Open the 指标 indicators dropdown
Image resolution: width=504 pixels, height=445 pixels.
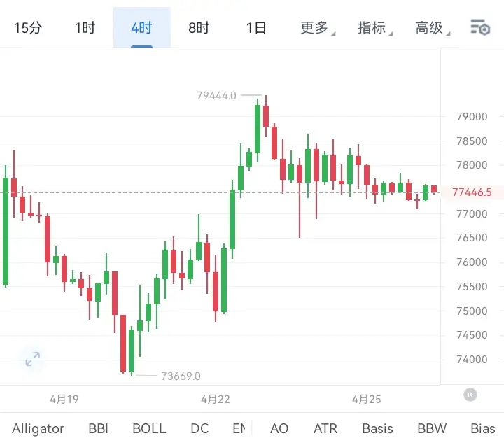click(373, 28)
